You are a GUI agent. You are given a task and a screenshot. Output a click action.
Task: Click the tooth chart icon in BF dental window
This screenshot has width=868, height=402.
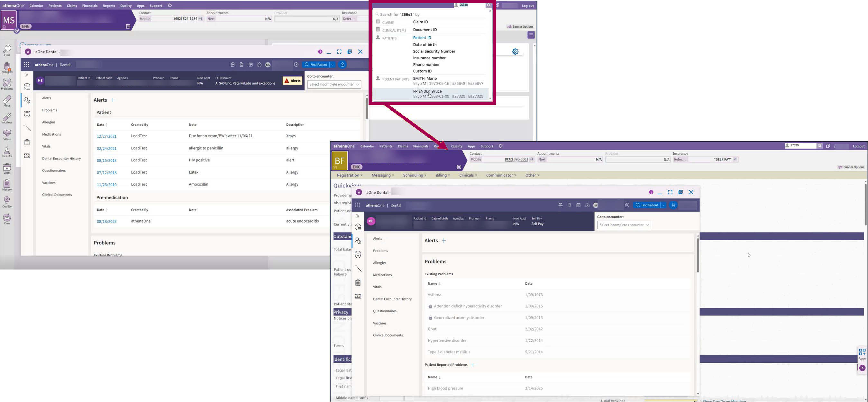pyautogui.click(x=358, y=255)
